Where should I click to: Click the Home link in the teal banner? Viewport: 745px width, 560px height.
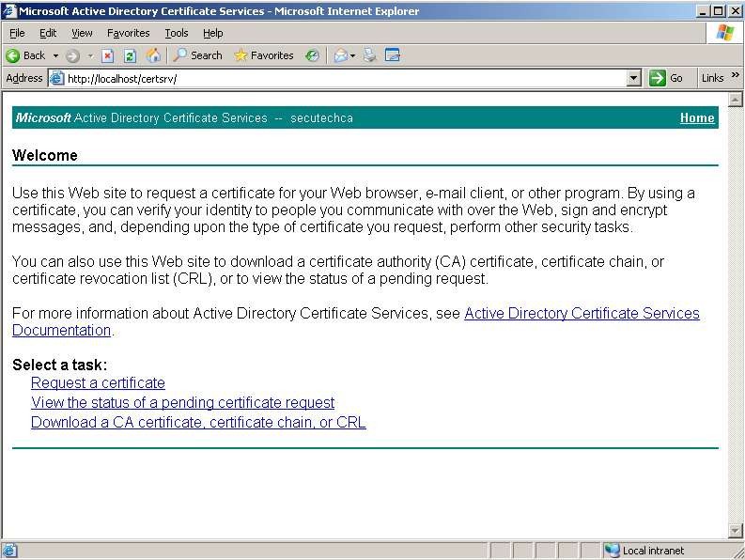[x=697, y=117]
